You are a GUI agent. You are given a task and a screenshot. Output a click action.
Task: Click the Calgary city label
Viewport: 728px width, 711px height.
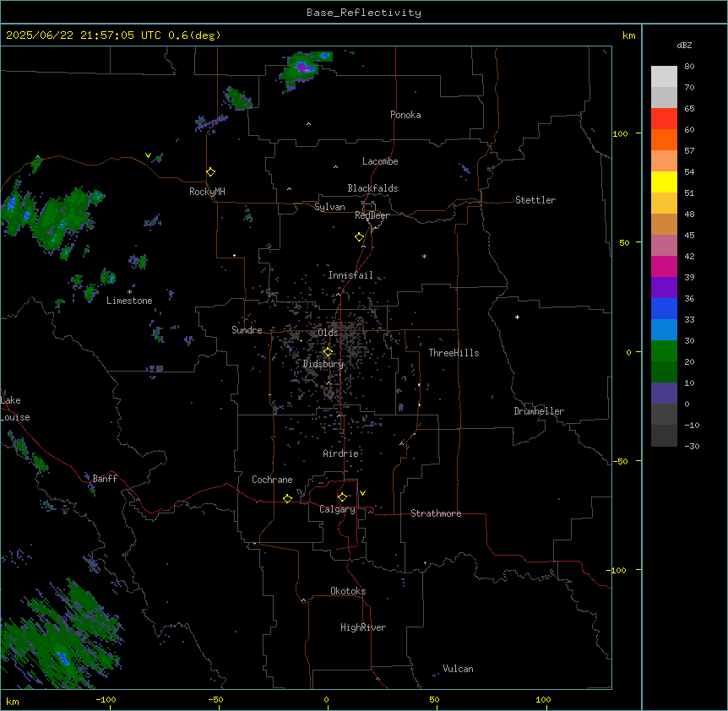[x=337, y=509]
